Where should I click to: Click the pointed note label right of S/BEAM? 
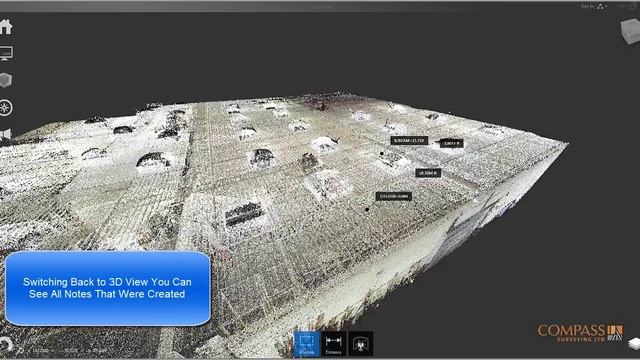tap(451, 143)
